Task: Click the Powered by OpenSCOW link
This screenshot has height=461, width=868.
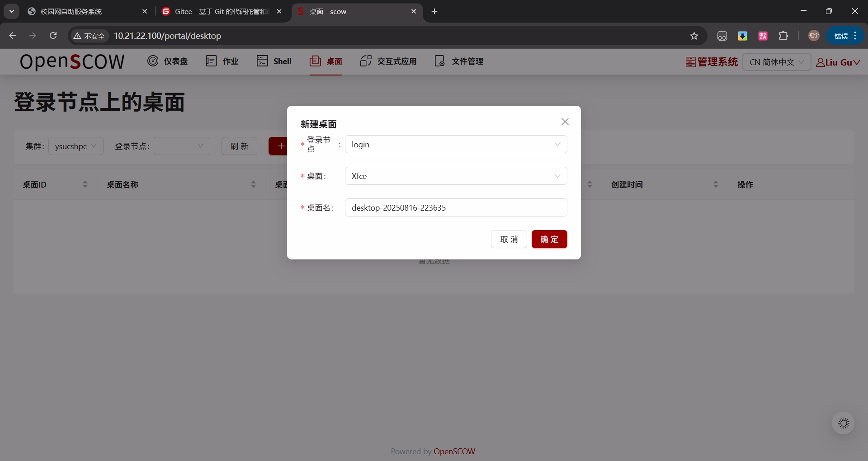Action: click(454, 451)
